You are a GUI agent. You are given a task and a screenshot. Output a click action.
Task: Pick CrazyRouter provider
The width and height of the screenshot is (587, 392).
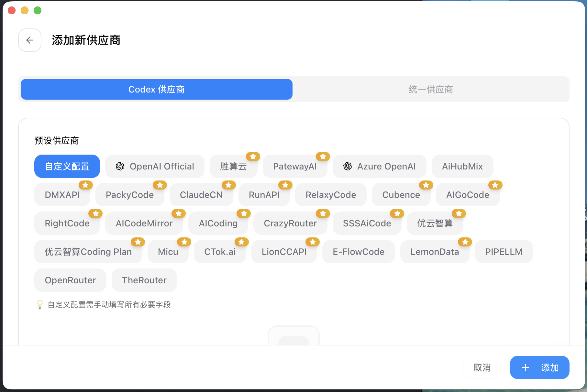tap(290, 223)
